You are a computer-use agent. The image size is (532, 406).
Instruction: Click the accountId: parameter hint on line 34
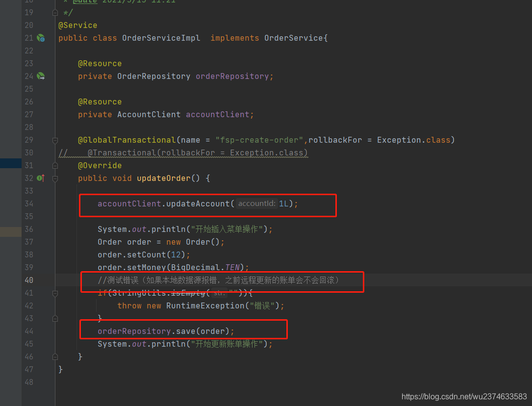(257, 203)
